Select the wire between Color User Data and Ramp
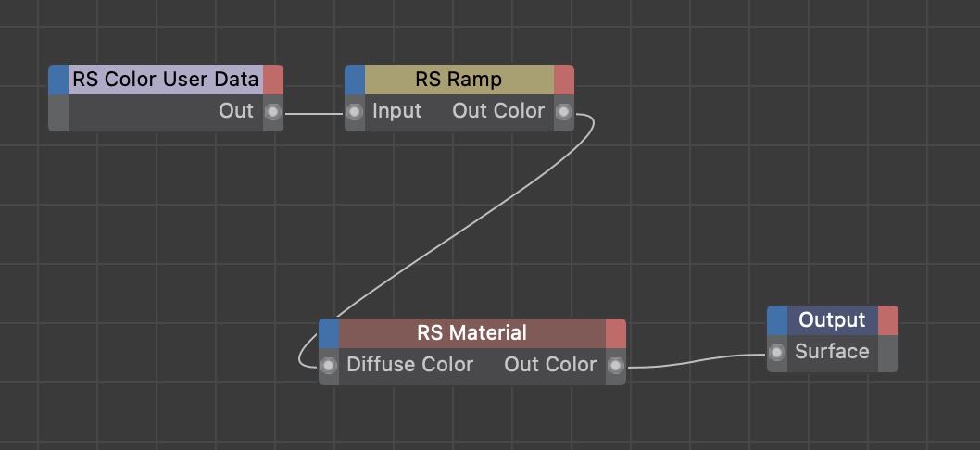 (314, 114)
